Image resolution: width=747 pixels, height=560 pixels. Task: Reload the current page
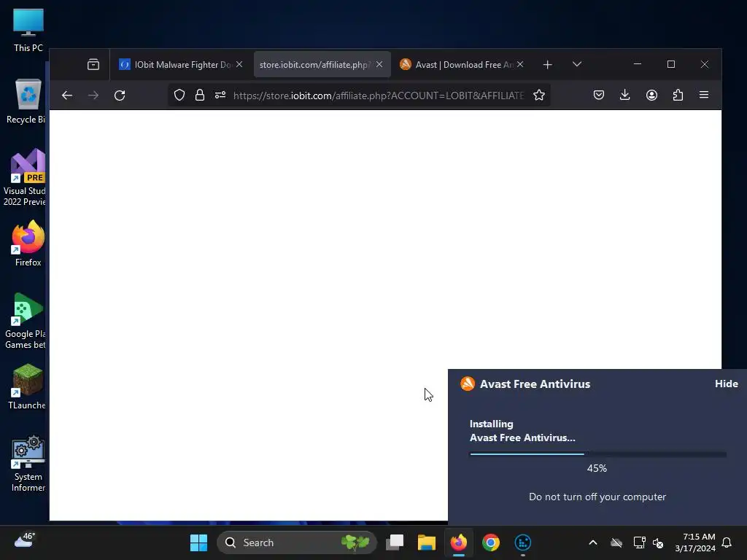[120, 96]
